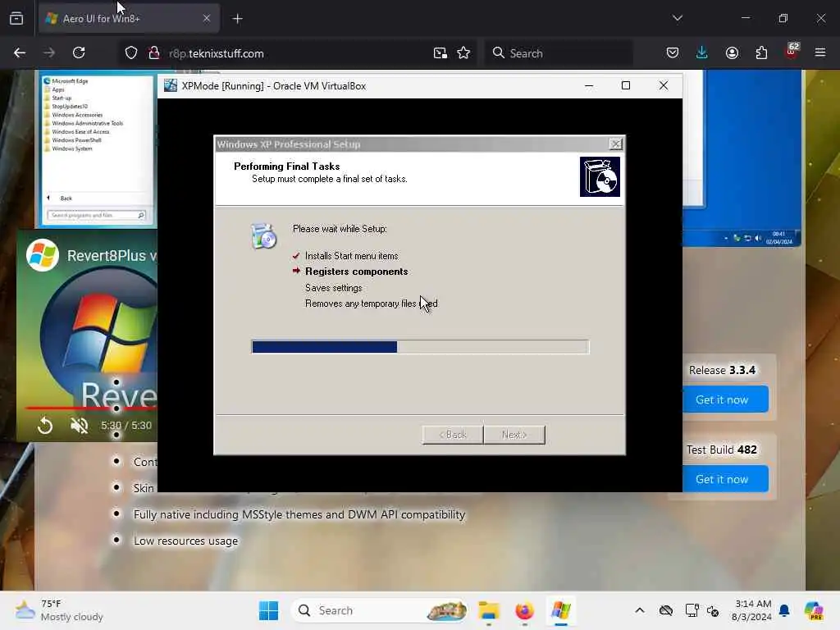This screenshot has width=840, height=630.
Task: Switch to the Aero UI for Win8+ tab
Action: pos(129,19)
